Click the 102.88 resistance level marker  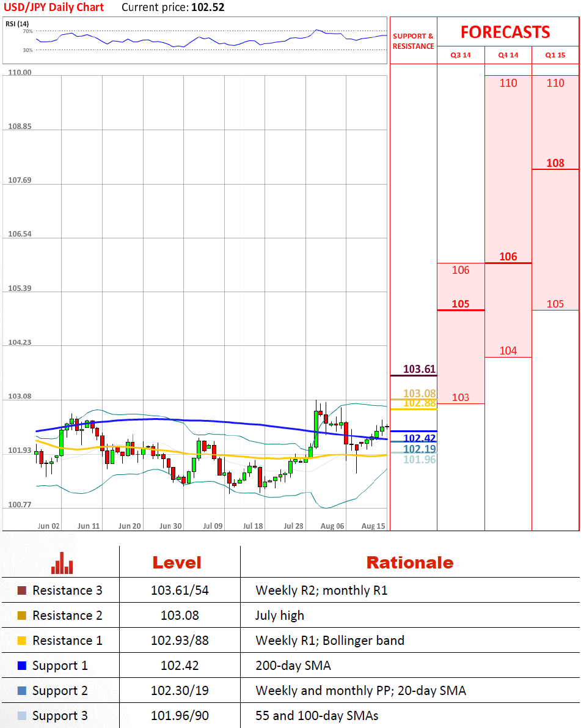click(x=420, y=403)
